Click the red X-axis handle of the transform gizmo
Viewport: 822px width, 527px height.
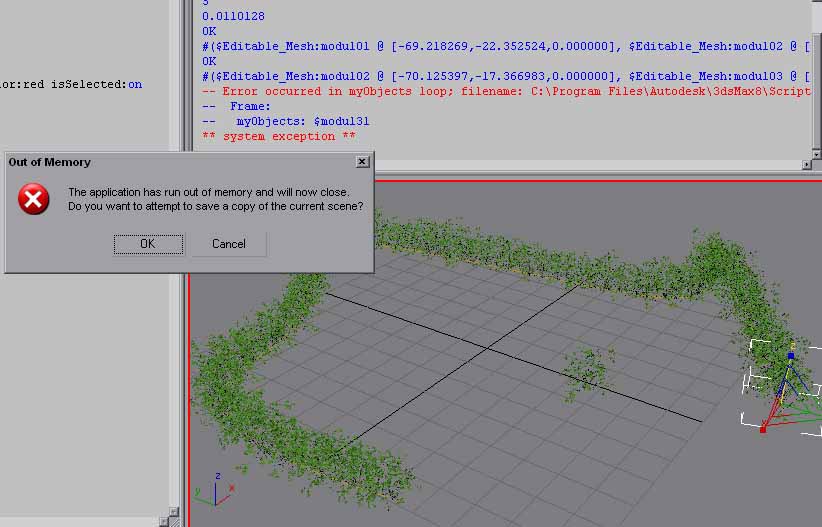point(763,428)
